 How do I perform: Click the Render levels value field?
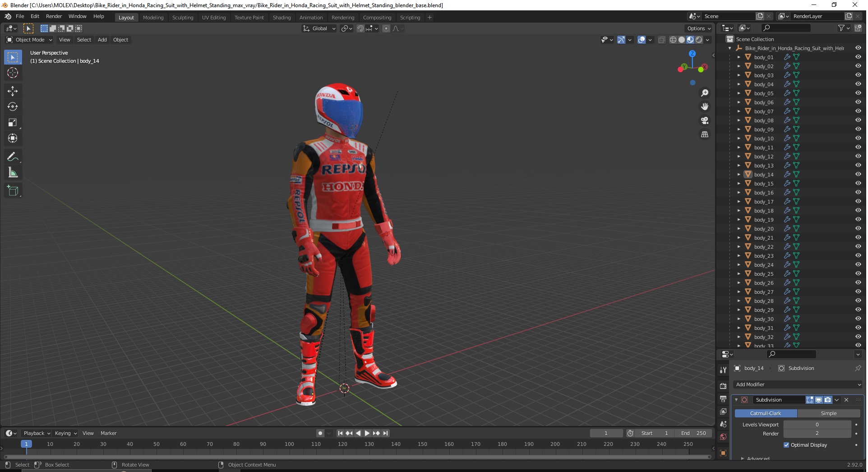click(817, 434)
